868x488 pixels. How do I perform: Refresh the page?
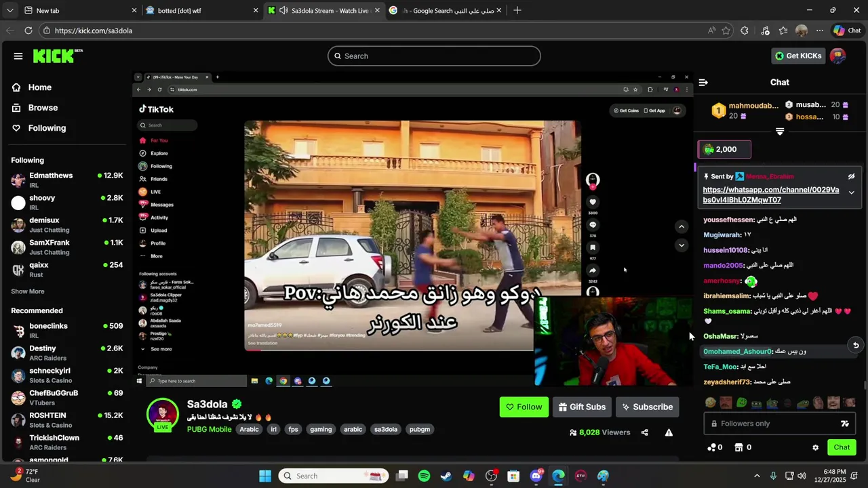28,30
